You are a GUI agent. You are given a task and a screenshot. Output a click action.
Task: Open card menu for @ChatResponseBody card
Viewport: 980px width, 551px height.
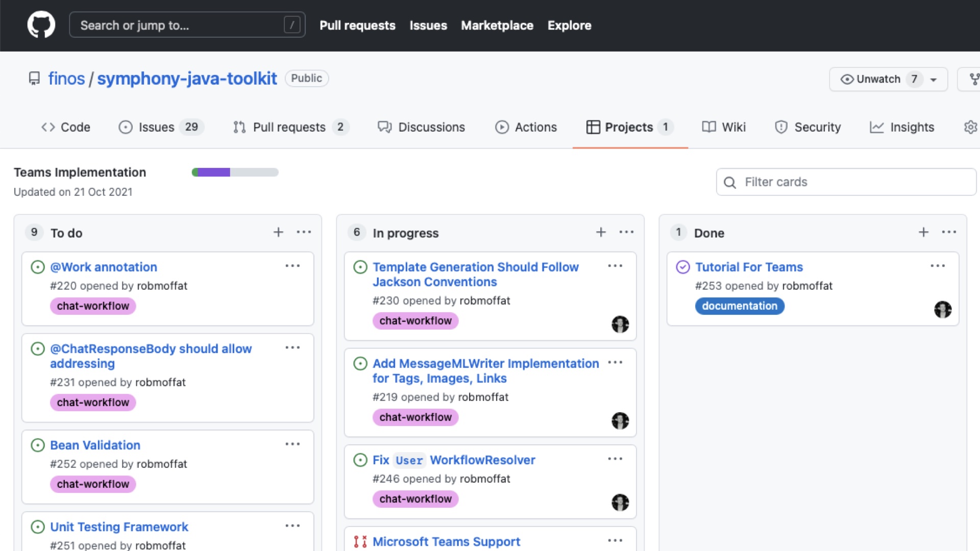292,347
